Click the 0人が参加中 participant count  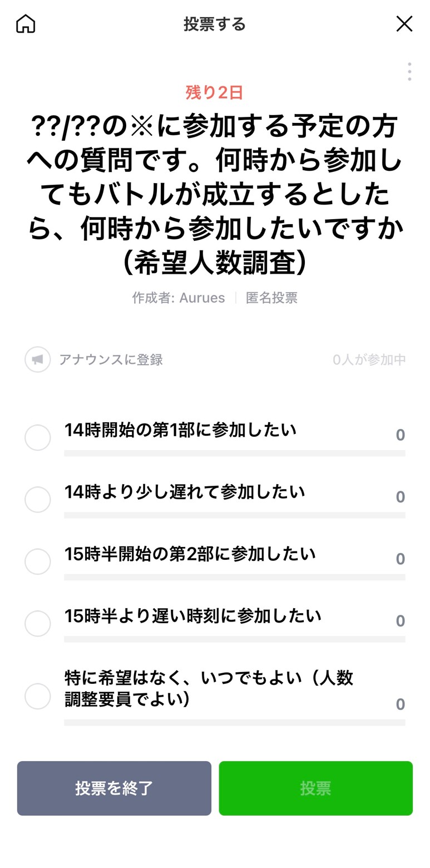pos(369,359)
